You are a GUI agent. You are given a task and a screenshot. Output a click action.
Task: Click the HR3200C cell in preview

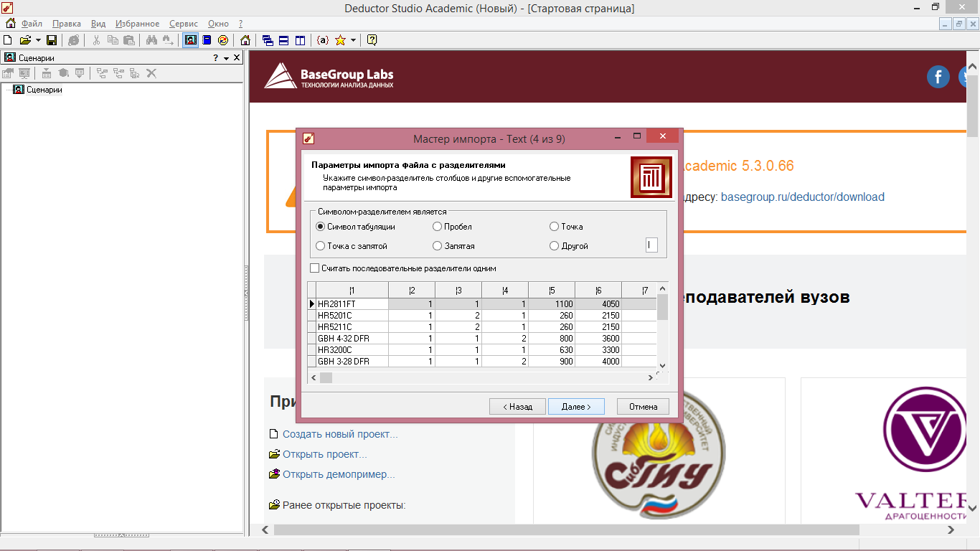352,350
